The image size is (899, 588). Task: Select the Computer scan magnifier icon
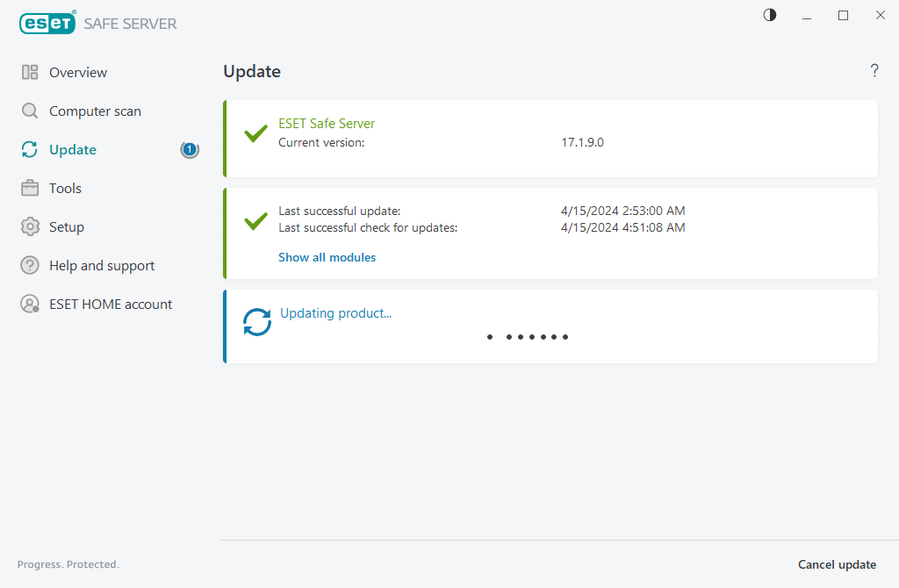(x=27, y=111)
